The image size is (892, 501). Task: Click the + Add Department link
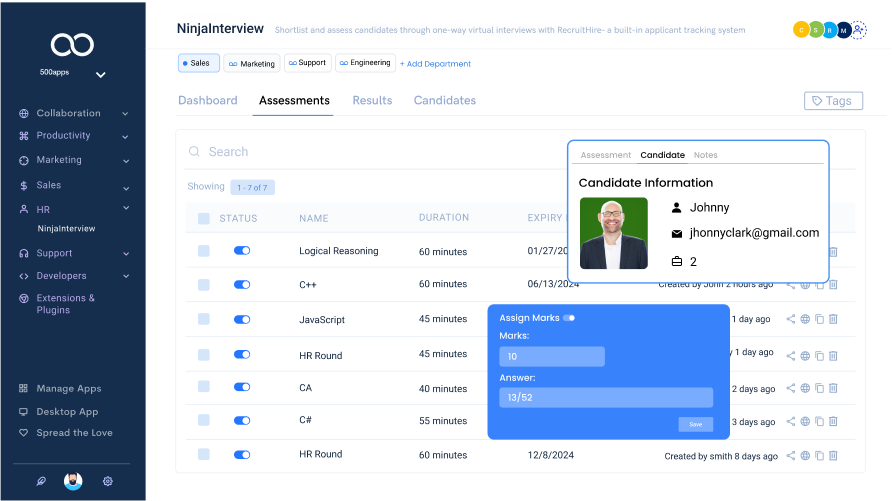pyautogui.click(x=435, y=64)
